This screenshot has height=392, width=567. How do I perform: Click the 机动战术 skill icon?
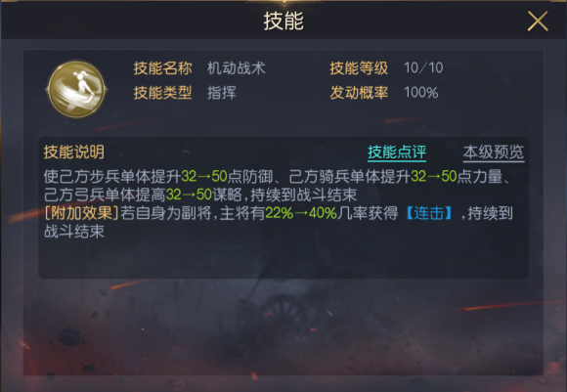76,89
